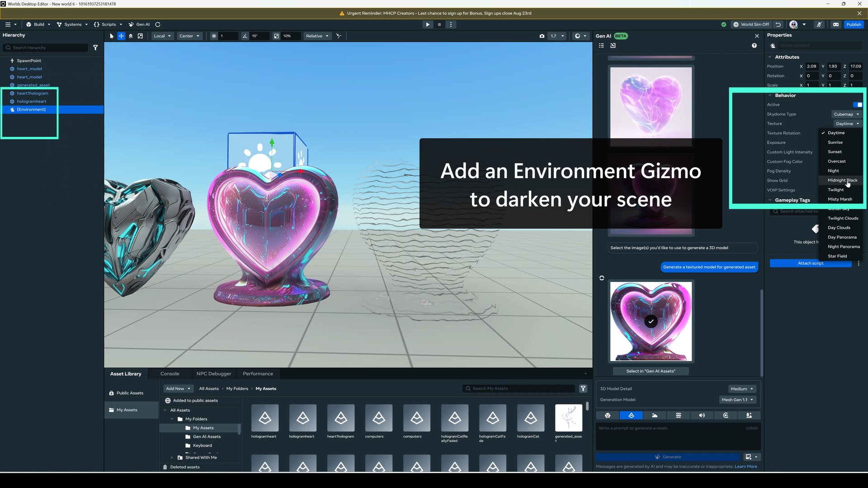Select the heart1hologram asset thumbnail

340,418
